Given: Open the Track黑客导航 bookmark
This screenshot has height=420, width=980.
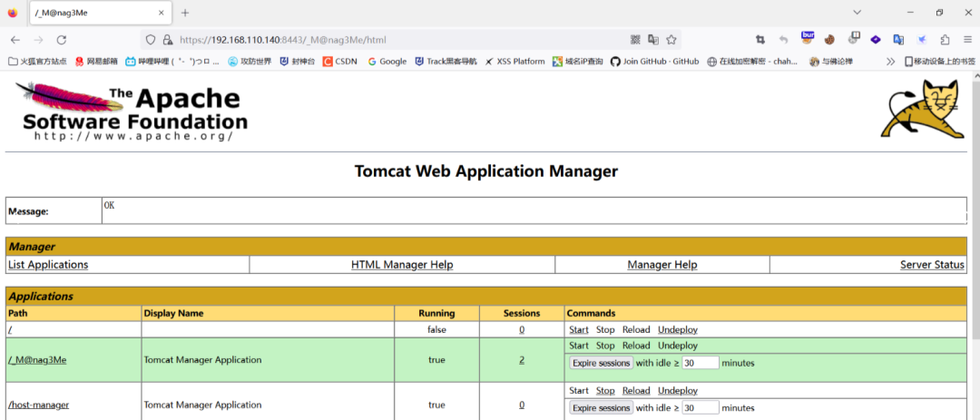Looking at the screenshot, I should point(446,62).
